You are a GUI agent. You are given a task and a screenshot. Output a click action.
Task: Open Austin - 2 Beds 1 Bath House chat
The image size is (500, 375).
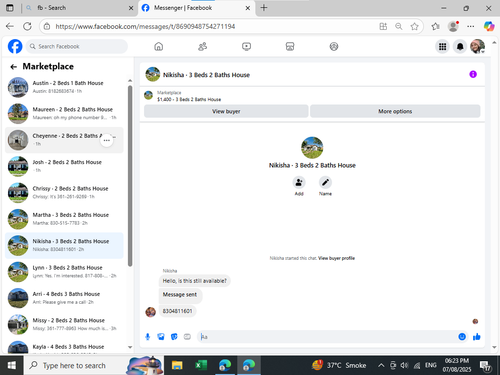pos(64,87)
